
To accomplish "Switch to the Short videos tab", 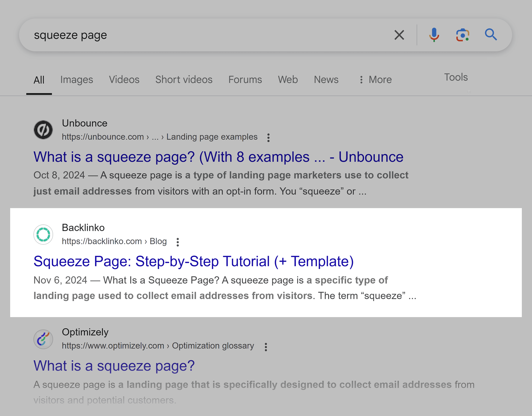I will [184, 80].
